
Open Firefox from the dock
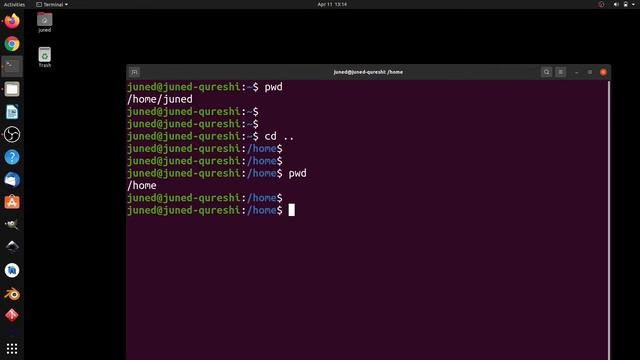[x=12, y=21]
